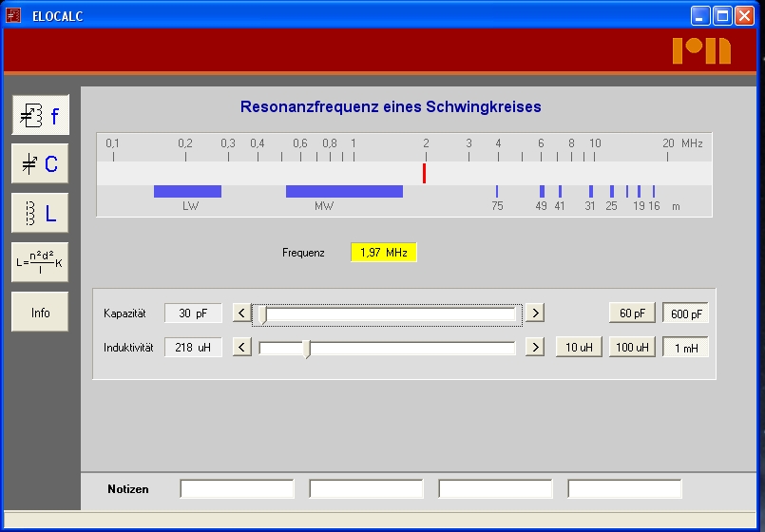The image size is (765, 532).
Task: Select the 1 mH inductance range
Action: click(x=685, y=348)
